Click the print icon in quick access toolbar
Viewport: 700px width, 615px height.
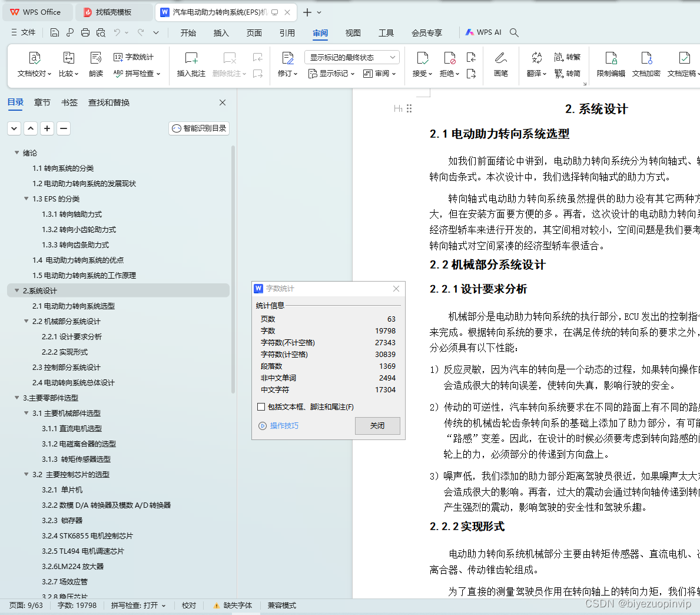point(85,32)
